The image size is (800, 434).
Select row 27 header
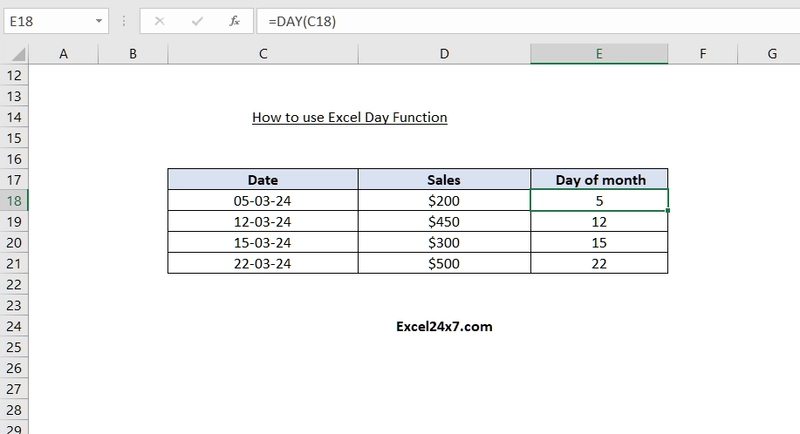click(x=14, y=389)
